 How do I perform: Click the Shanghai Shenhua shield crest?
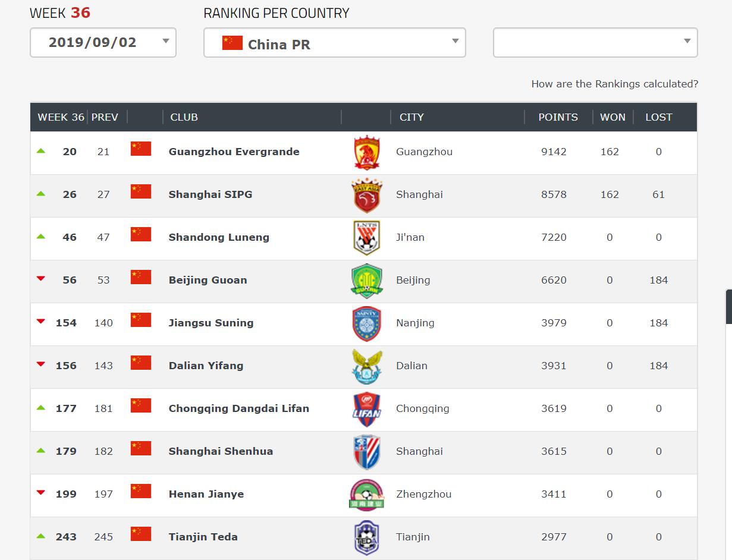(366, 452)
